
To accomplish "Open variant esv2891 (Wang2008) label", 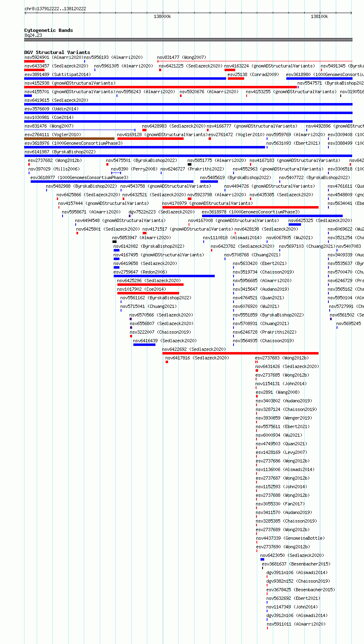I will [278, 392].
